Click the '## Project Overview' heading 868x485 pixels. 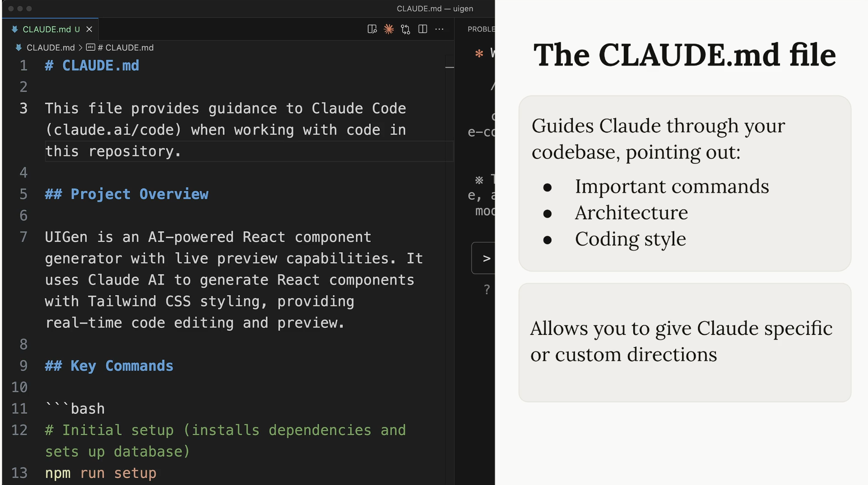click(127, 194)
